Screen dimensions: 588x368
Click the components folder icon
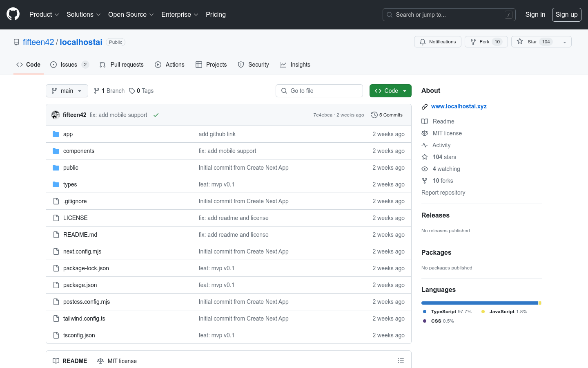56,151
